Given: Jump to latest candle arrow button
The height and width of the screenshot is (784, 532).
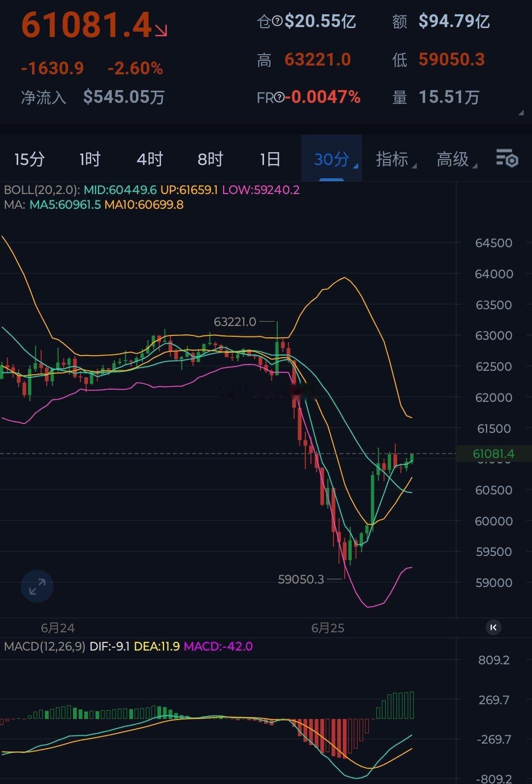Looking at the screenshot, I should pos(493,627).
